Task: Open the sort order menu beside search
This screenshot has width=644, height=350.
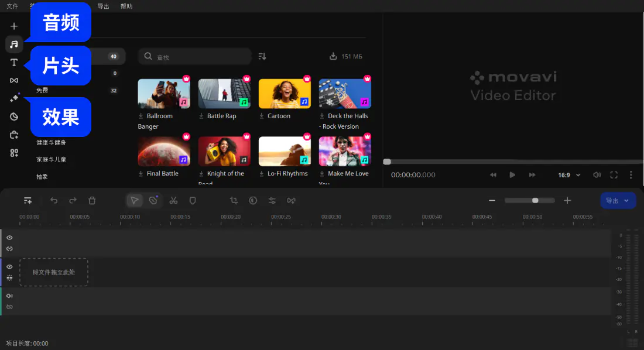Action: click(x=262, y=56)
